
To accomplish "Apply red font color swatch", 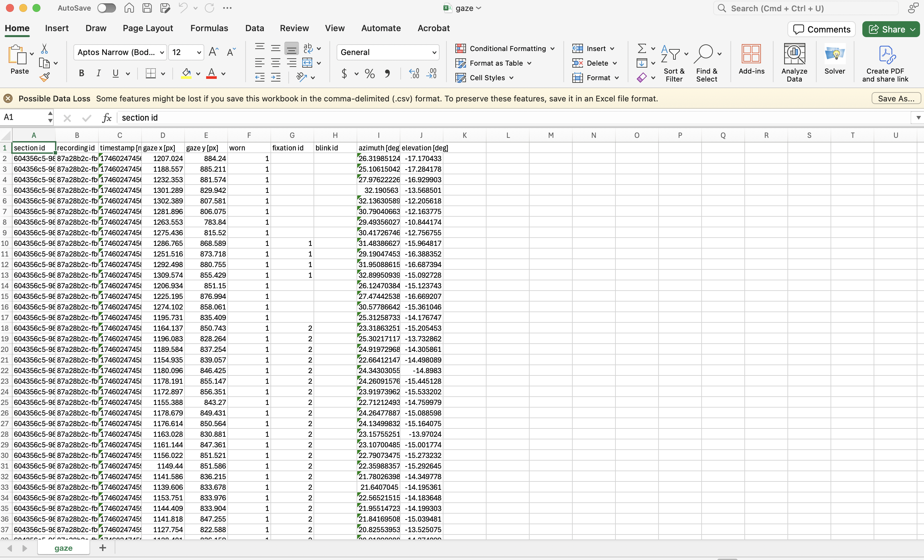I will pyautogui.click(x=211, y=74).
